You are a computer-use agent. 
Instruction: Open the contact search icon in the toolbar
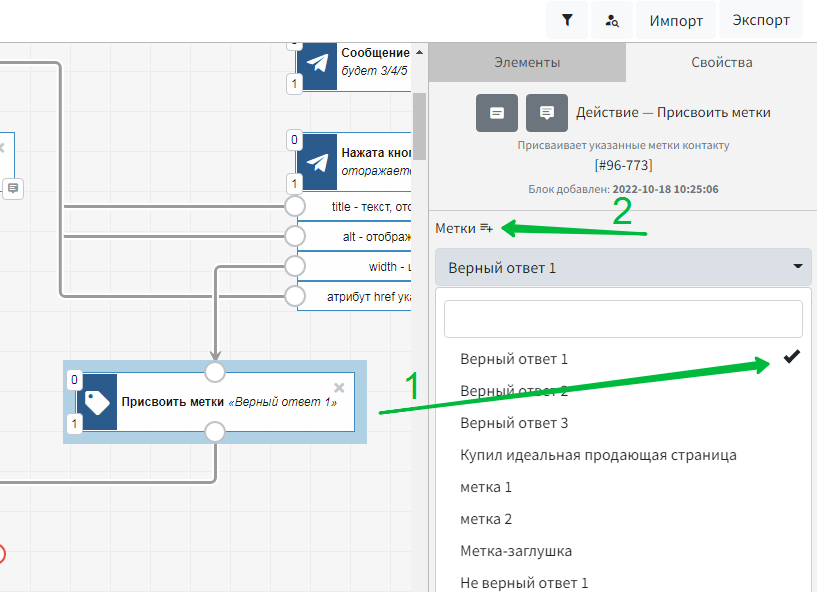click(612, 20)
